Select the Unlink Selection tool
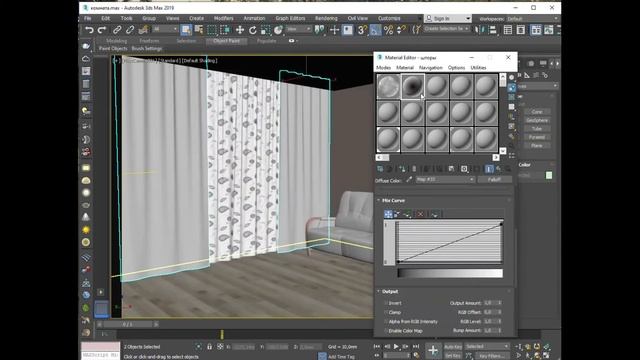The width and height of the screenshot is (640, 360). pos(130,30)
